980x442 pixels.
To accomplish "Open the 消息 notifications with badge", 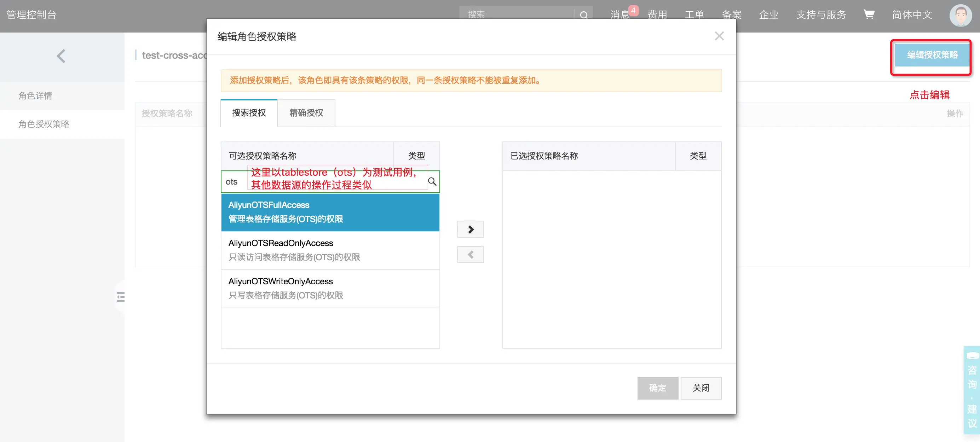I will tap(621, 15).
